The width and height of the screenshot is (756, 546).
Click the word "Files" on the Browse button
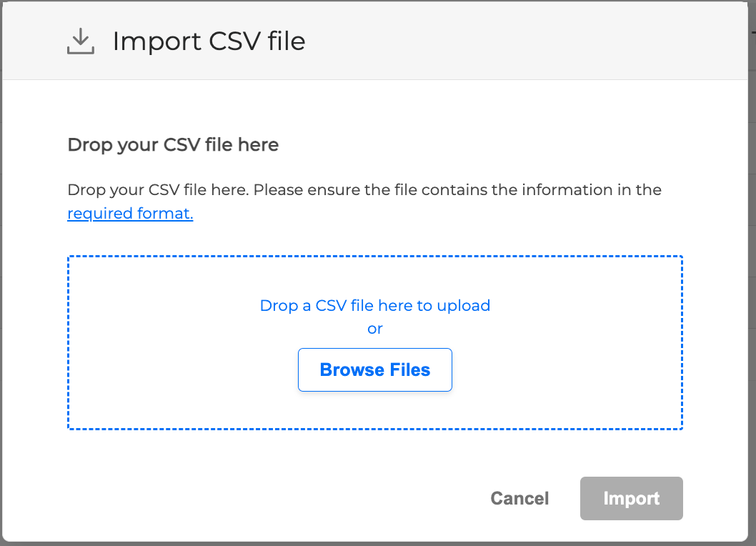(x=409, y=370)
